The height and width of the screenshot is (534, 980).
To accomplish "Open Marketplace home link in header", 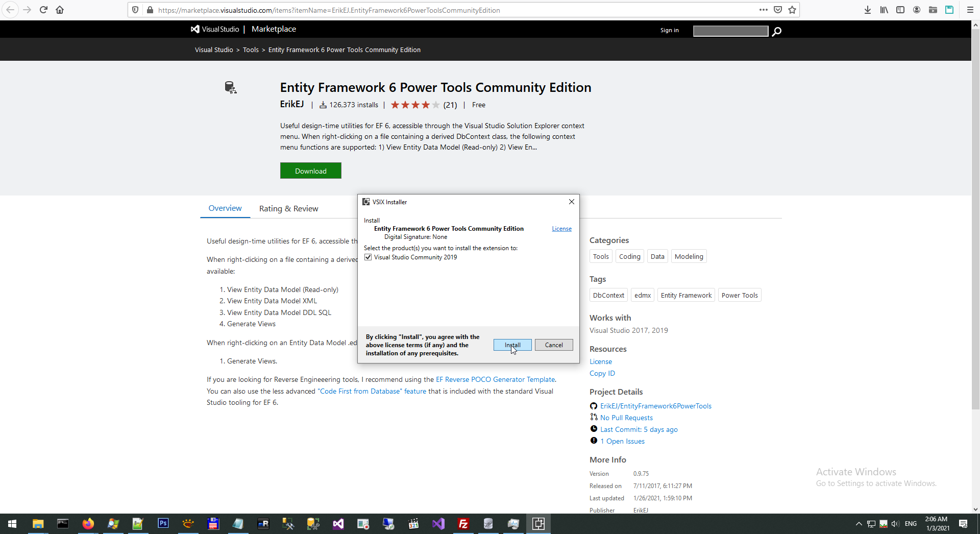I will click(x=274, y=29).
